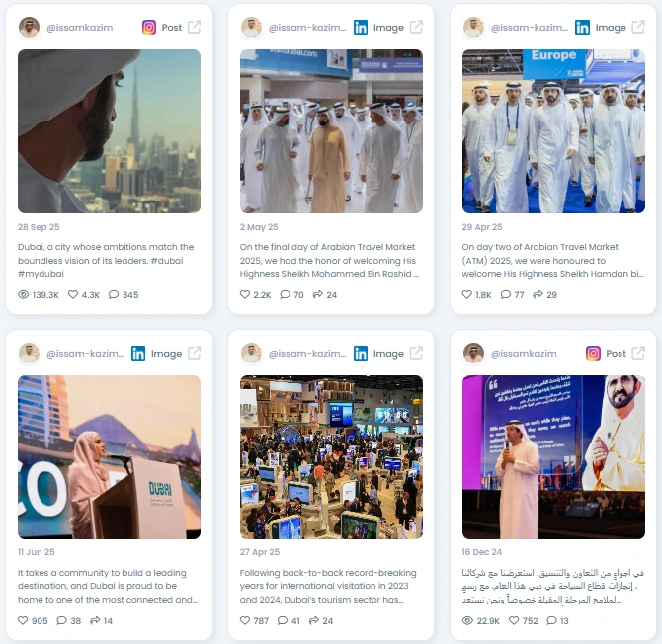662x644 pixels.
Task: Click share icon showing 29 shares
Action: click(538, 294)
